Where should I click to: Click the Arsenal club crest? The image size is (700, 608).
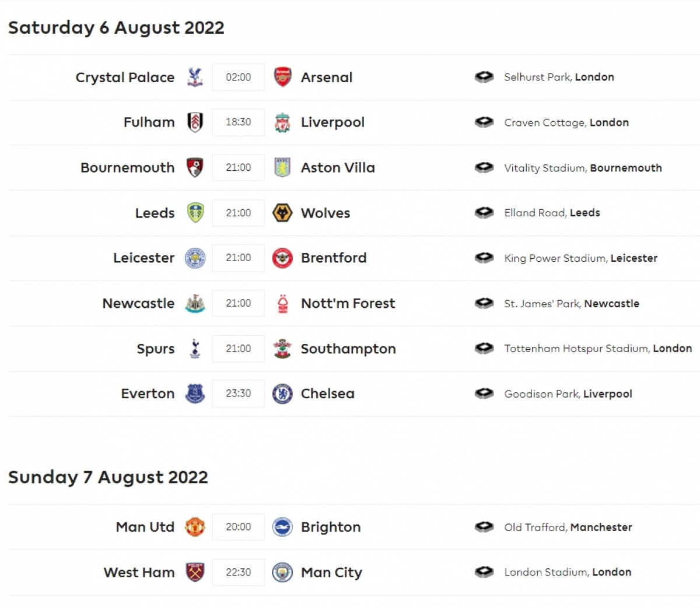pyautogui.click(x=282, y=77)
